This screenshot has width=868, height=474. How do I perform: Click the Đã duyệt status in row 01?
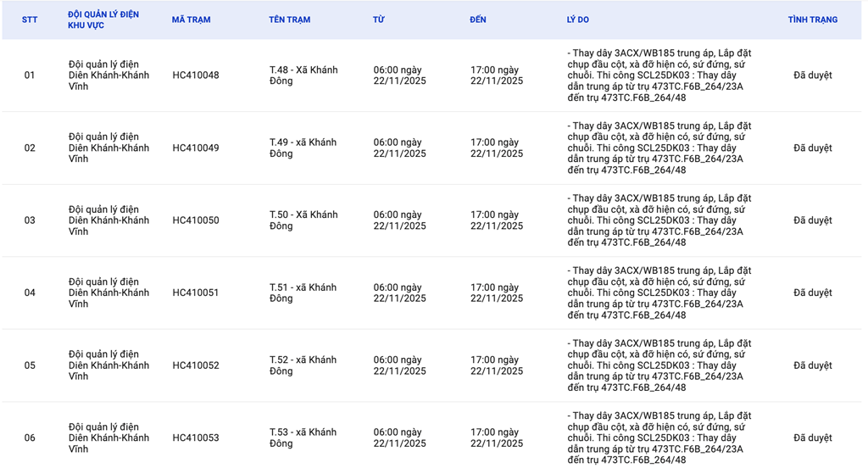(x=812, y=75)
